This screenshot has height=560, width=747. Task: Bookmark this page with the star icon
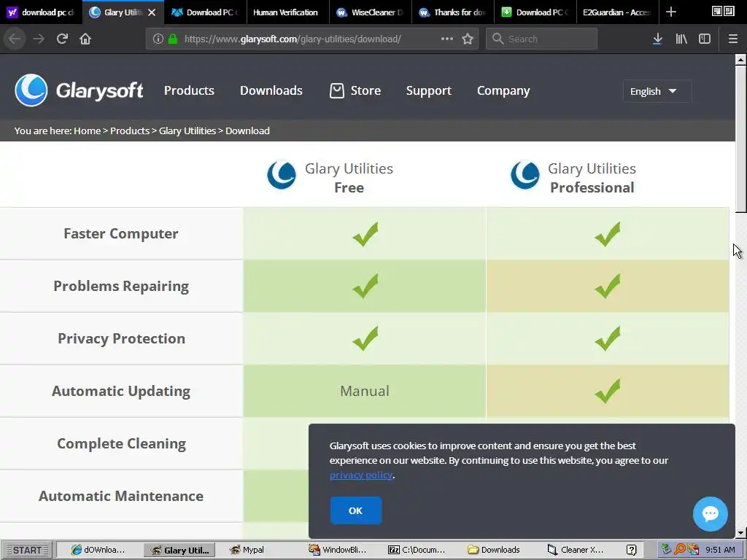click(468, 39)
